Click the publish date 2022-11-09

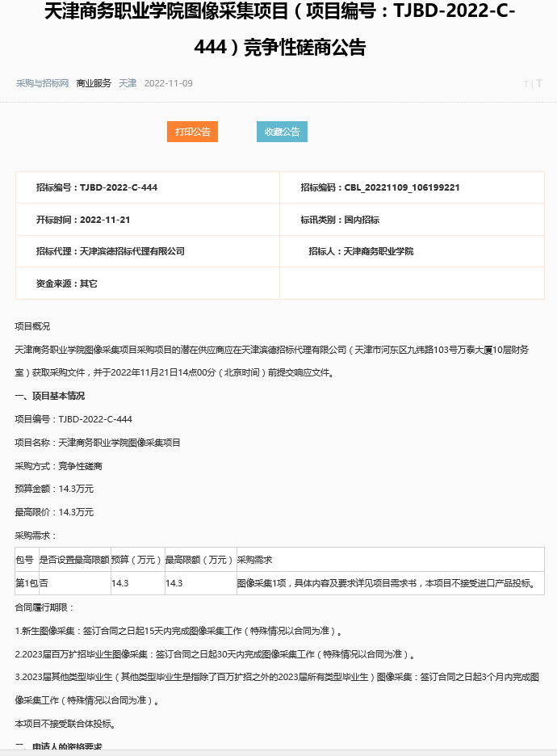click(x=168, y=83)
